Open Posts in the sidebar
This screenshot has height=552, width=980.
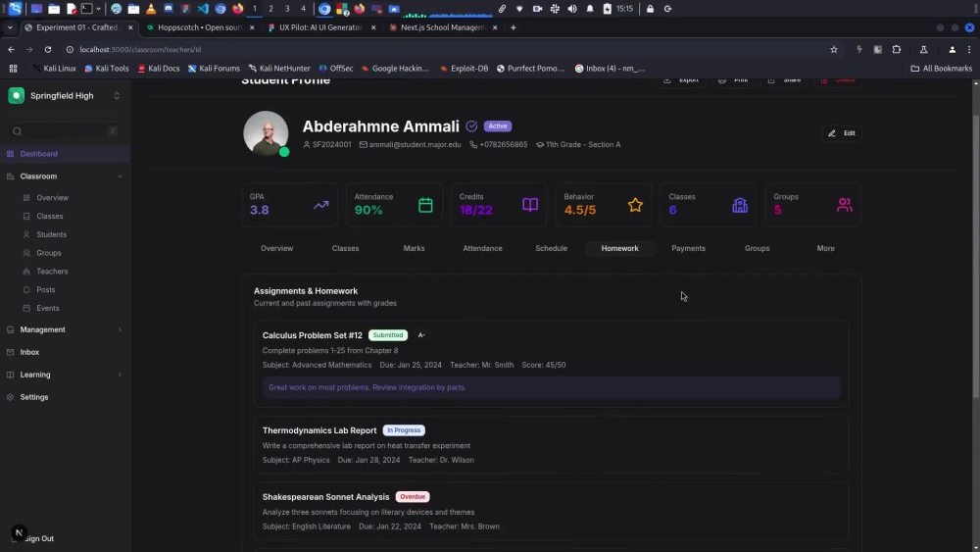click(x=46, y=290)
